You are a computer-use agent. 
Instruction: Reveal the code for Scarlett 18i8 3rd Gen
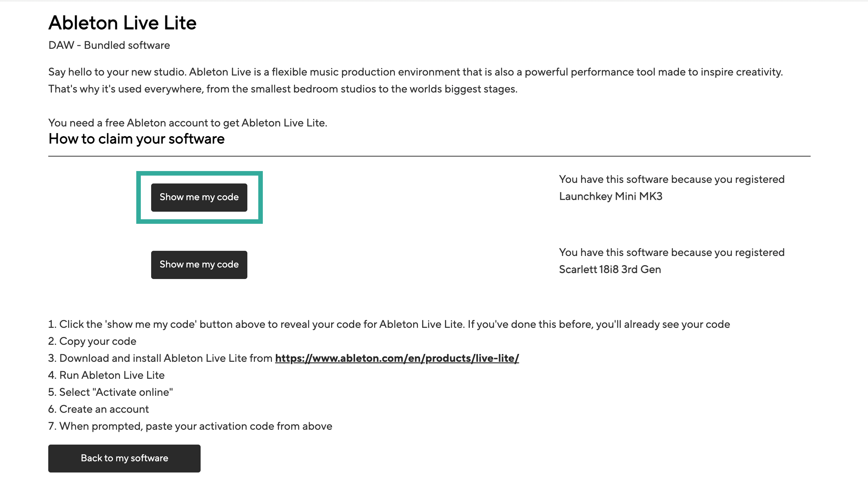pos(199,265)
